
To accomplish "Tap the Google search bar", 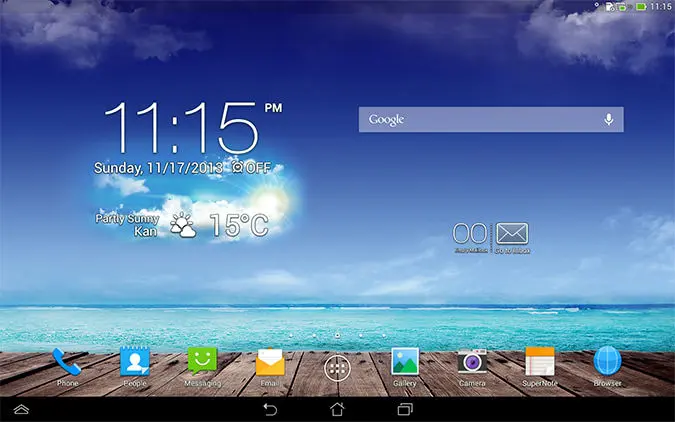I will 491,119.
